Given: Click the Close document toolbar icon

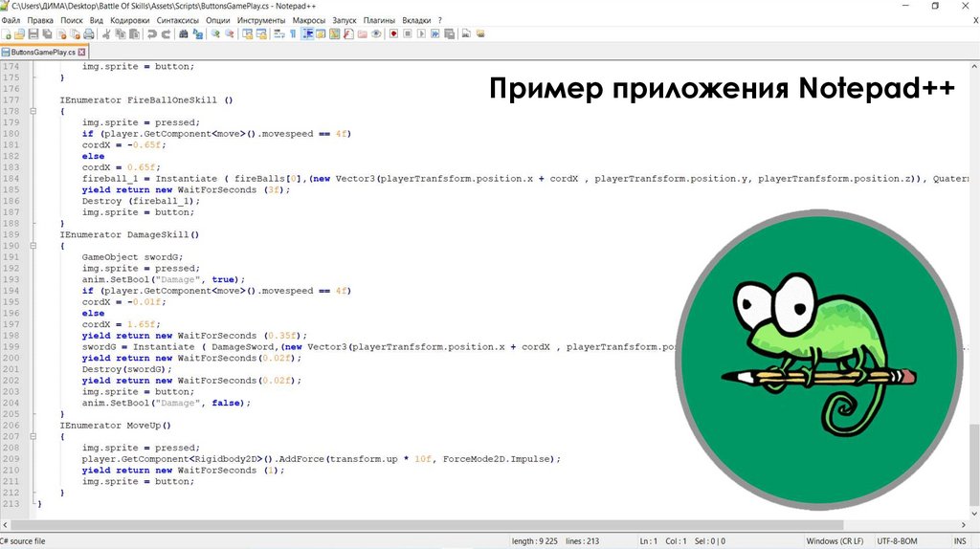Looking at the screenshot, I should click(61, 33).
